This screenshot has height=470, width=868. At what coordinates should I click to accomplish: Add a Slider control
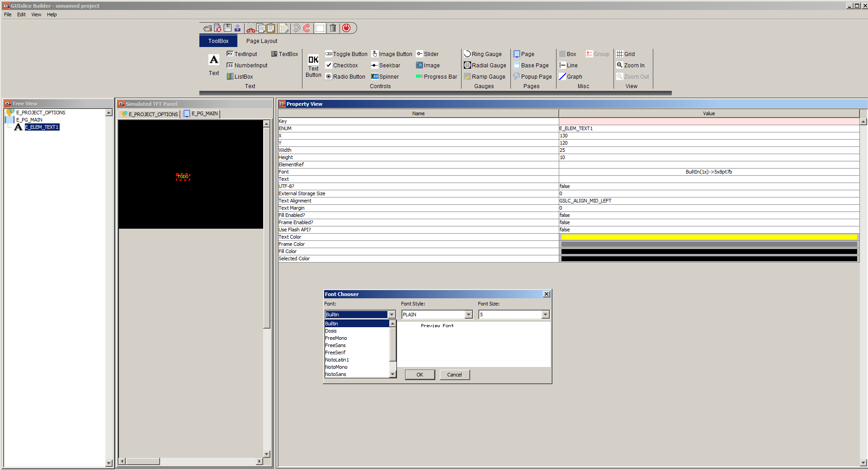427,54
